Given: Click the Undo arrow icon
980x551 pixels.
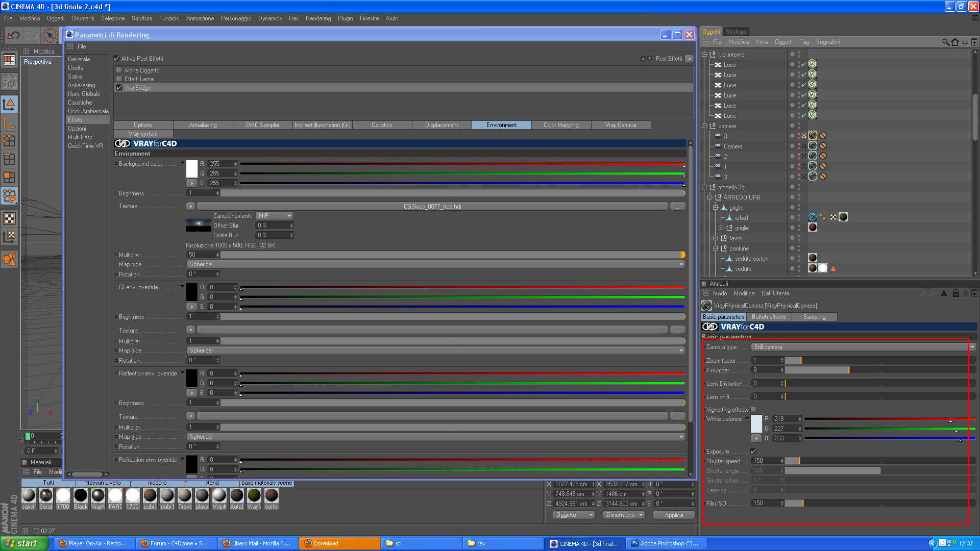Looking at the screenshot, I should pos(14,35).
